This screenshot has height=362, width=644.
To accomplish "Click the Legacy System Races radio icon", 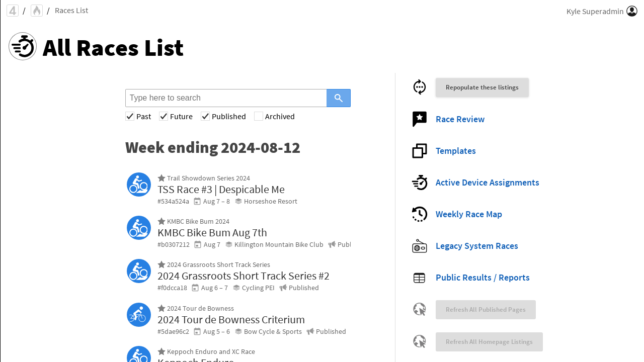I will point(420,246).
